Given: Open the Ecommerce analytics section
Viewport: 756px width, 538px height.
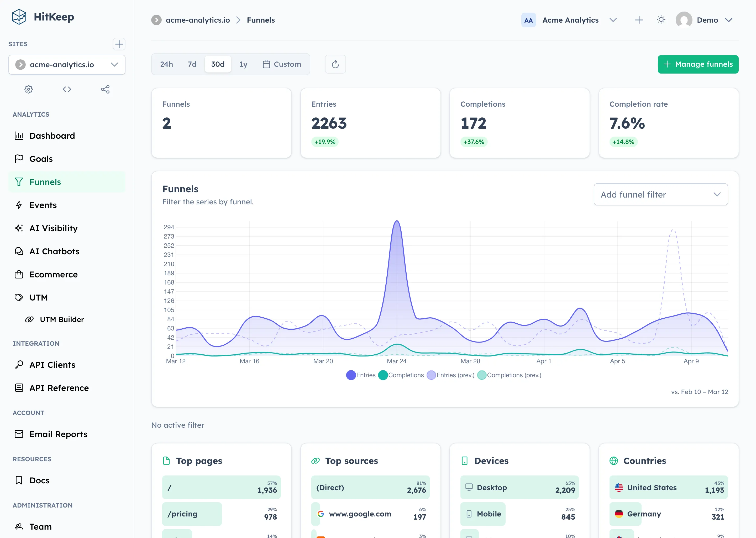Looking at the screenshot, I should (53, 274).
